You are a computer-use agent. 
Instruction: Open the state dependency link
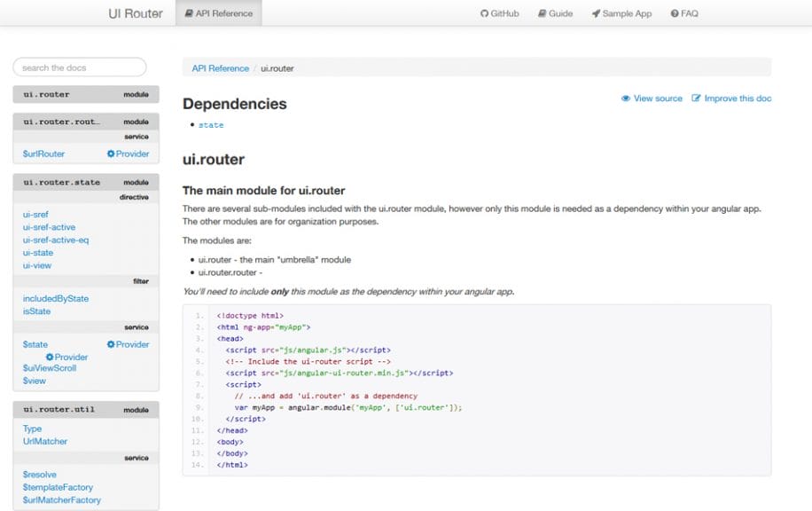coord(211,125)
